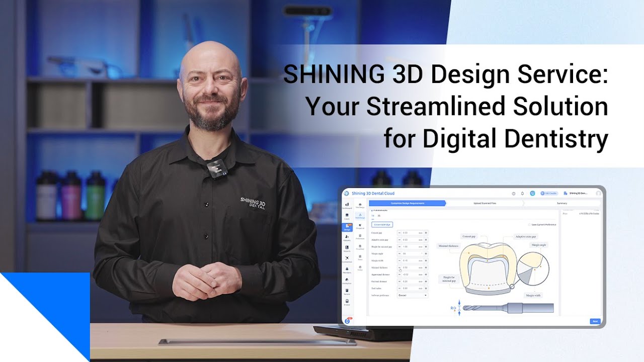This screenshot has width=644, height=362.
Task: Open Reports in the left sidebar
Action: point(347,249)
